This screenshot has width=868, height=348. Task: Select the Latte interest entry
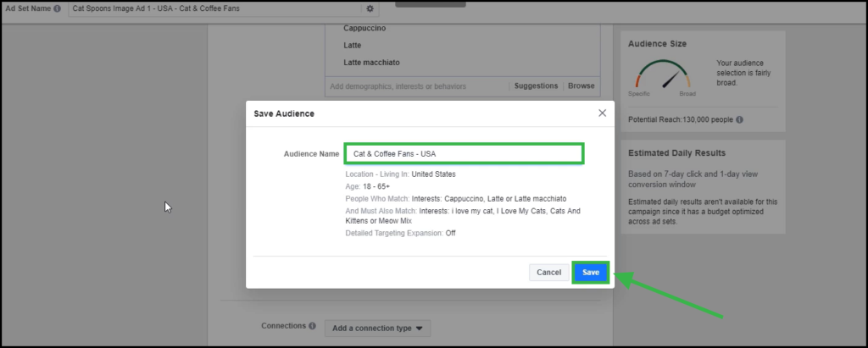(352, 46)
